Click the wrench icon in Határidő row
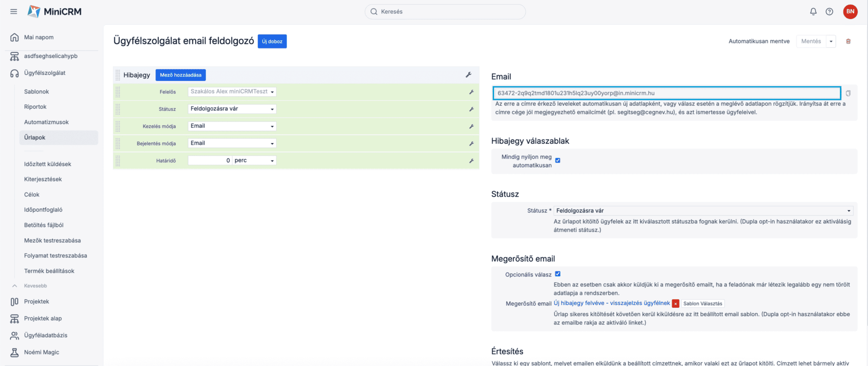The image size is (868, 366). pos(471,161)
